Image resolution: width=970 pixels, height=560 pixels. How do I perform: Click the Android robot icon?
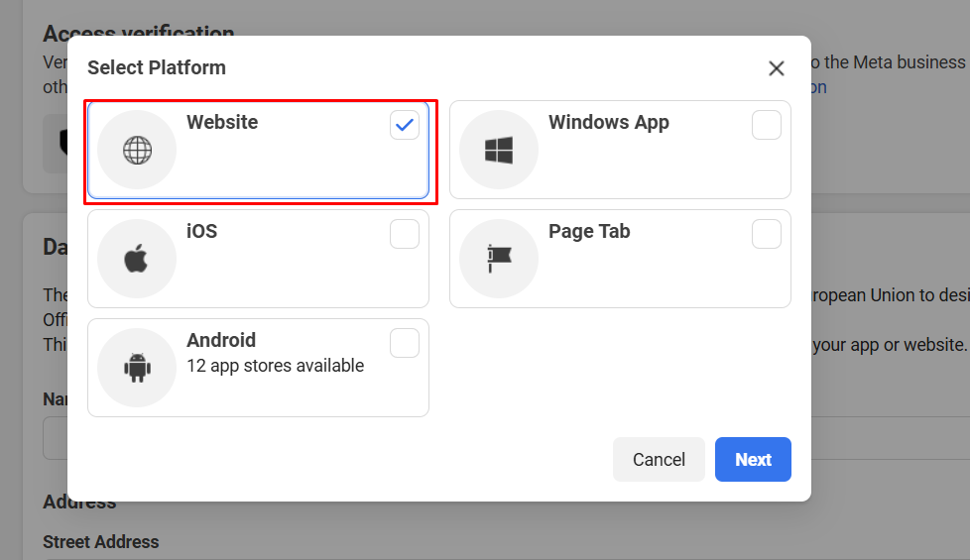pos(137,368)
